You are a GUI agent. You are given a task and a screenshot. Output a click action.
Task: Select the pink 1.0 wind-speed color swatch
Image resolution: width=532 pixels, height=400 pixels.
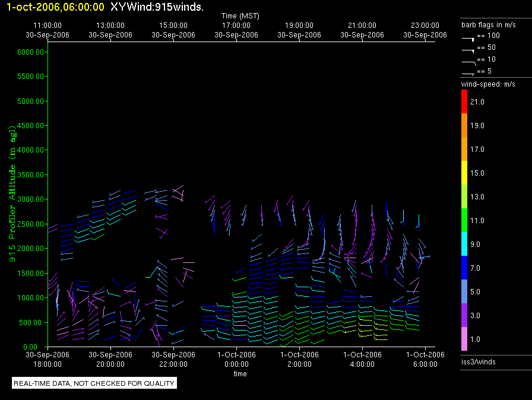(x=464, y=339)
